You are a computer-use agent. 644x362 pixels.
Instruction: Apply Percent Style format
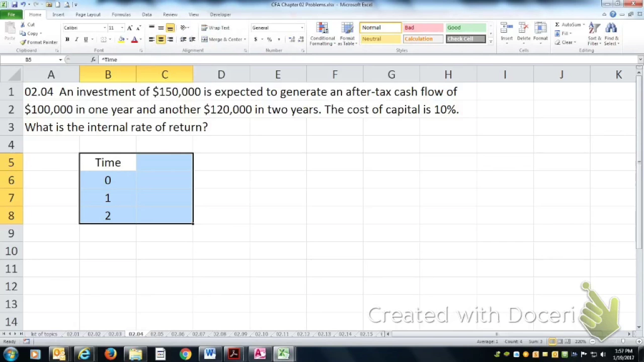269,39
